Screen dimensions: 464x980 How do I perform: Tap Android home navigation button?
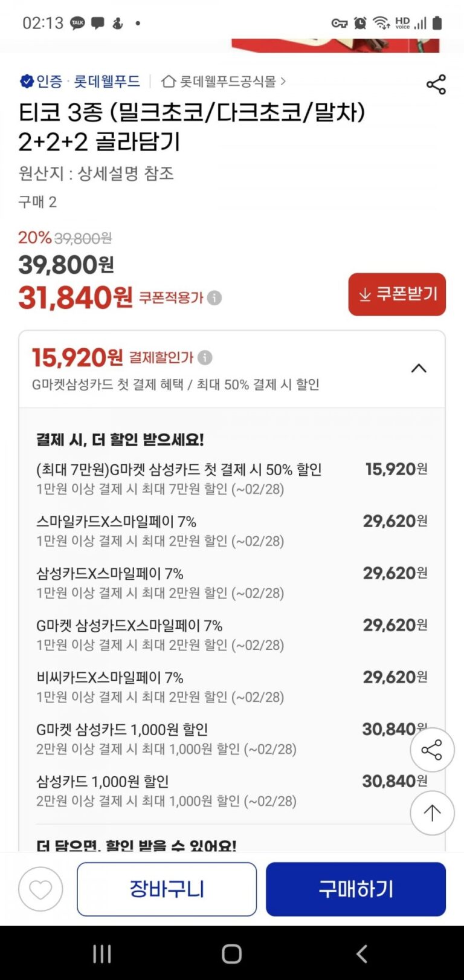click(232, 954)
